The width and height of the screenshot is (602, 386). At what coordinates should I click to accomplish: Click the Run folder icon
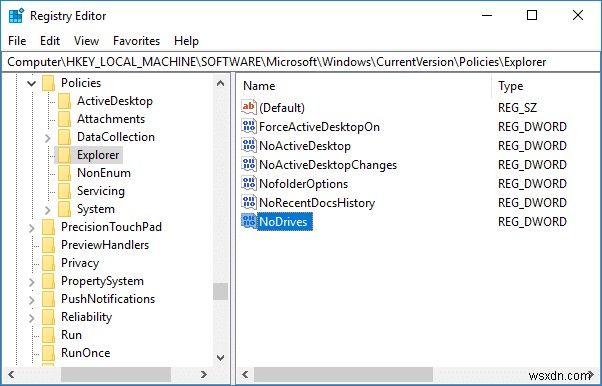point(48,336)
